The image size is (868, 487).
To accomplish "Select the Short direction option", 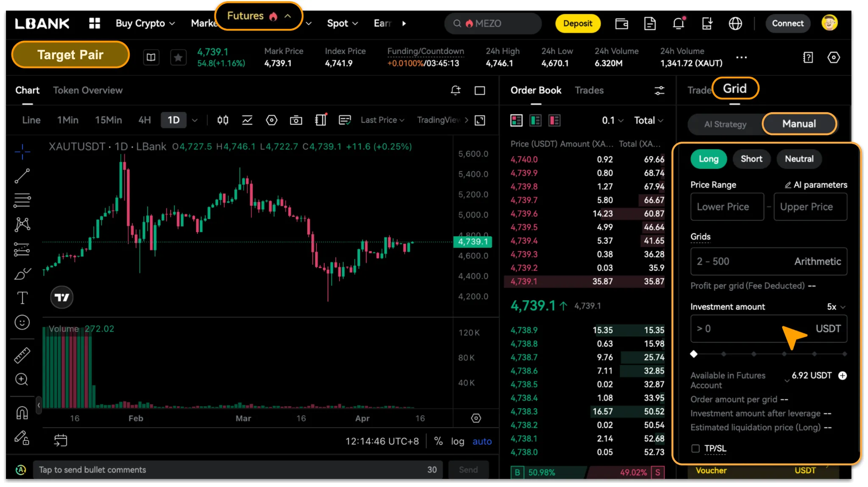I will (x=751, y=159).
